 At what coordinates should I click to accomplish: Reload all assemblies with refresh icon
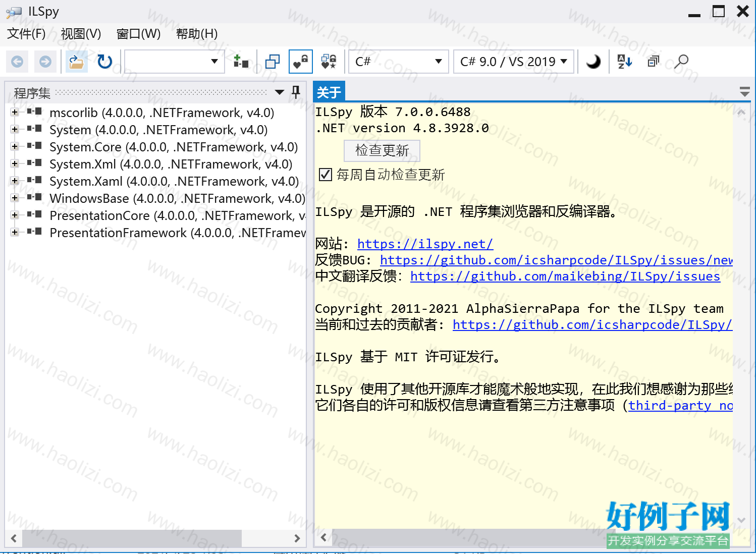point(105,62)
